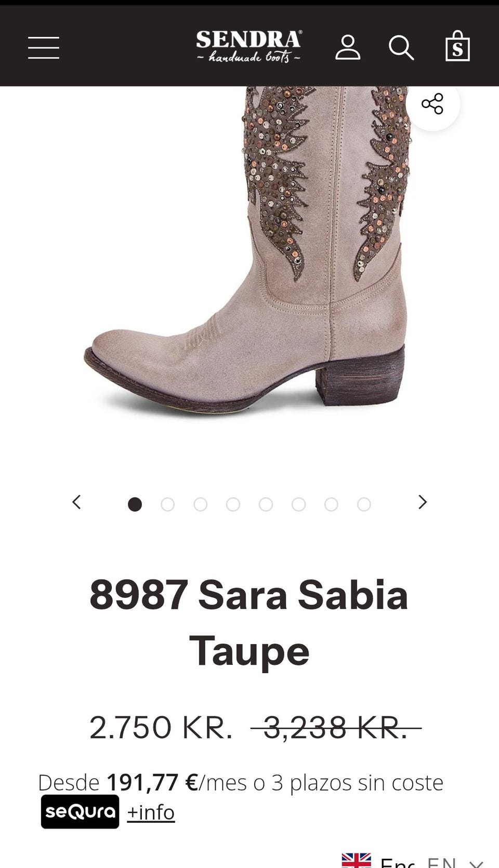The height and width of the screenshot is (868, 499).
Task: Select the first carousel dot
Action: coord(135,504)
